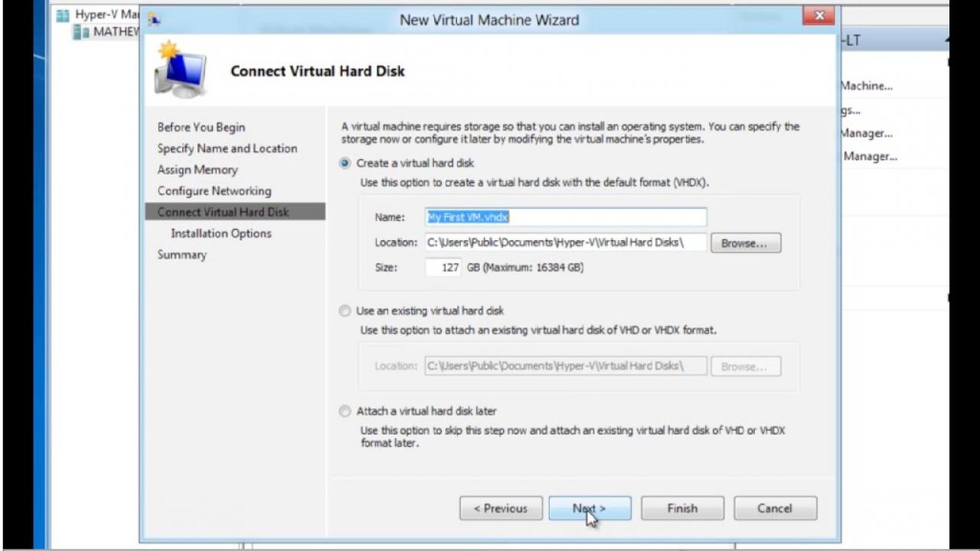Open Configure Networking step
This screenshot has height=551, width=980.
tap(214, 191)
